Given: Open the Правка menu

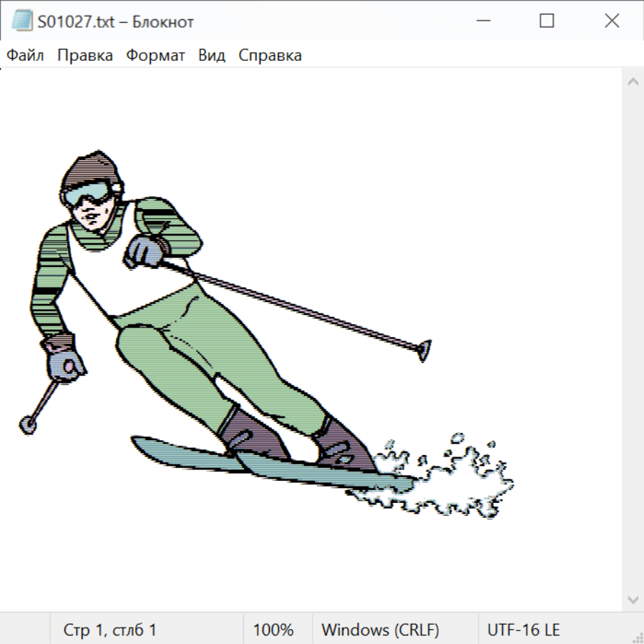Looking at the screenshot, I should pos(84,56).
